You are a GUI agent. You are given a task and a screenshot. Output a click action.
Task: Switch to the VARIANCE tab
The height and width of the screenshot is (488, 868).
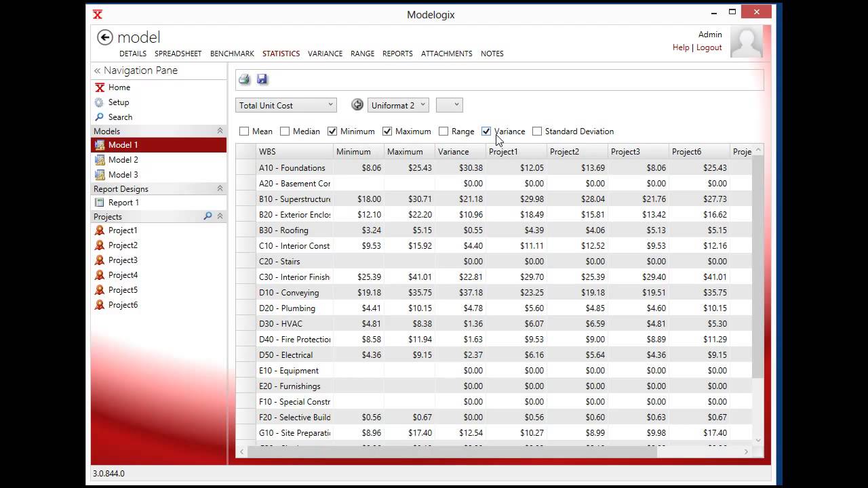coord(325,54)
